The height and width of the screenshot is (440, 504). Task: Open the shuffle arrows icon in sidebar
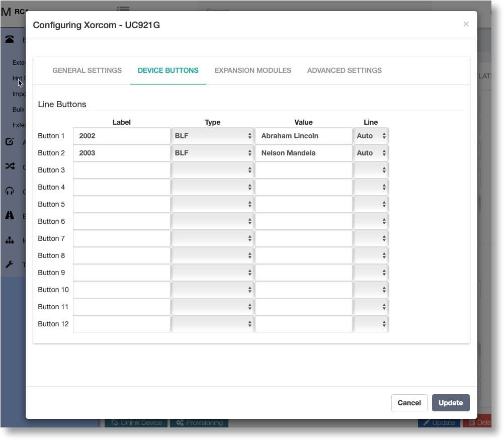(10, 166)
